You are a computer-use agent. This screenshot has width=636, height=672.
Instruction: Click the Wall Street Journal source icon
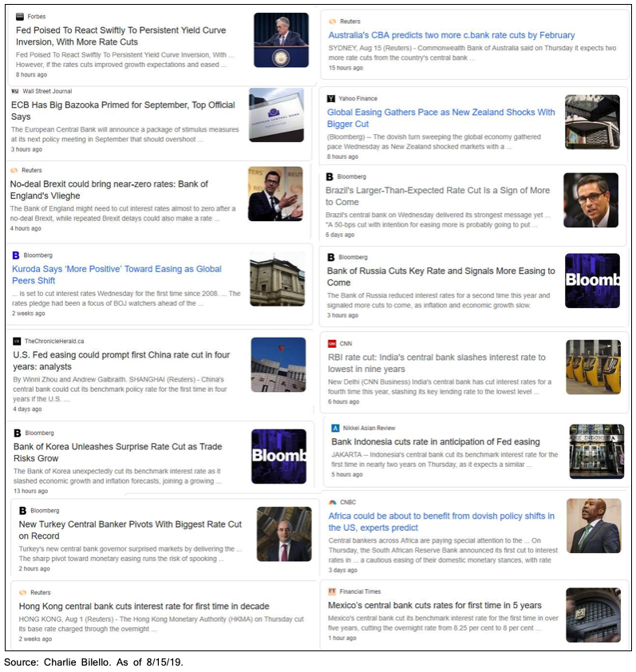(x=15, y=91)
